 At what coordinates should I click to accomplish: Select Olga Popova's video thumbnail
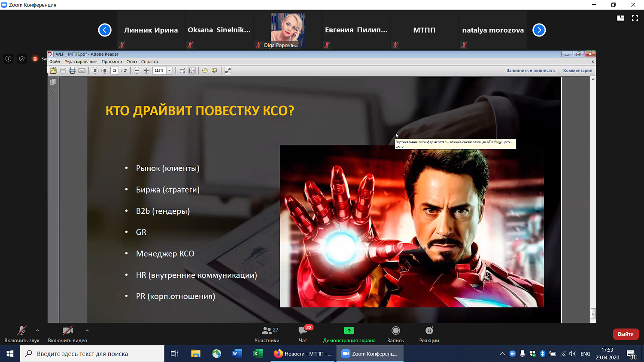[288, 30]
